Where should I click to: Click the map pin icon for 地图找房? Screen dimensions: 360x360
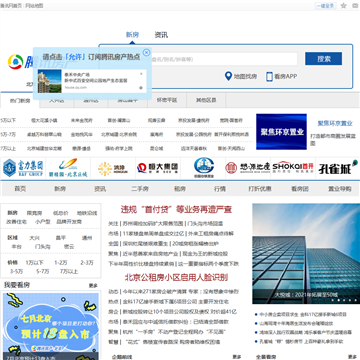pos(228,76)
